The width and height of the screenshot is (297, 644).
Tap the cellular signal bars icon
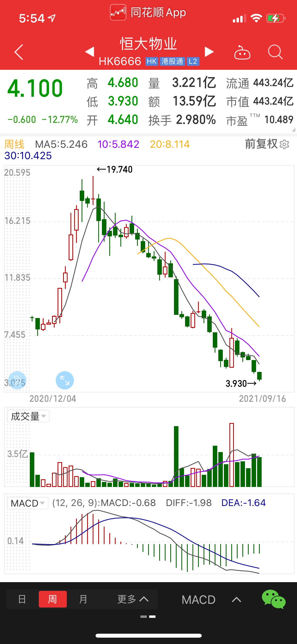[239, 19]
